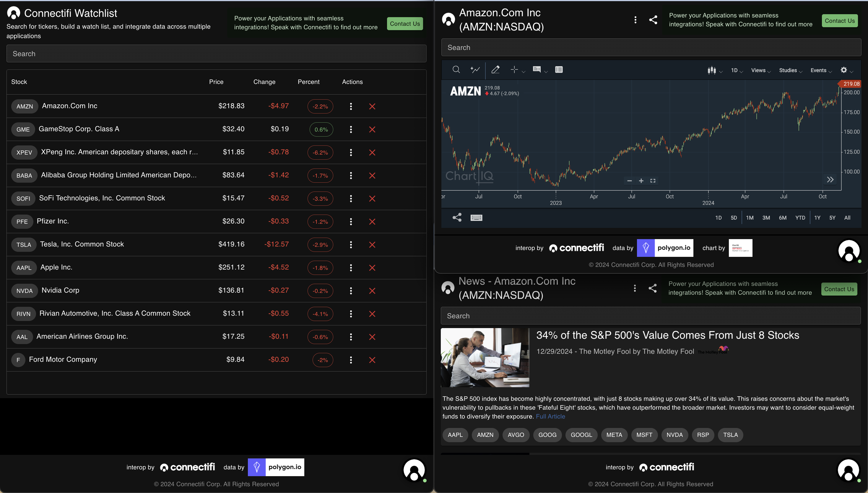Image resolution: width=868 pixels, height=493 pixels.
Task: Click Contact Us in News window
Action: pos(839,289)
